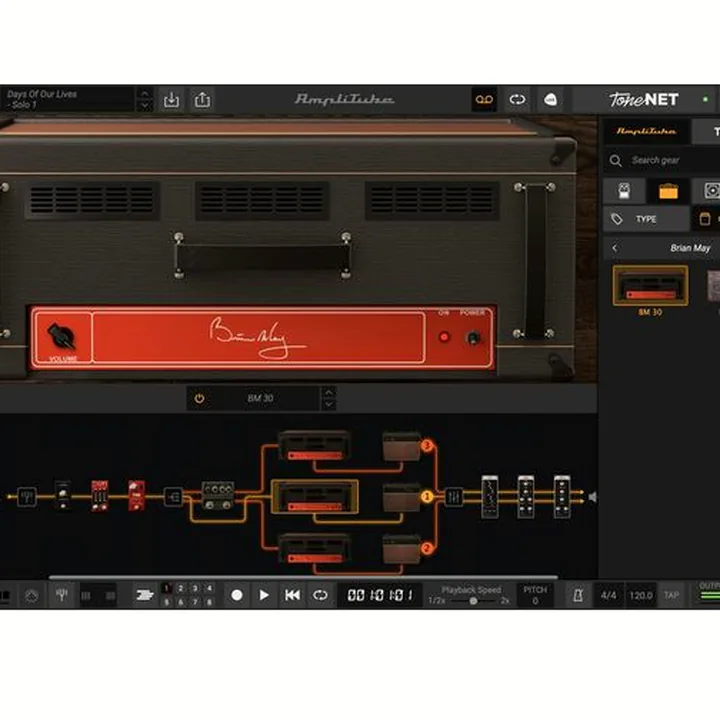Toggle the red ON light on amp
The width and height of the screenshot is (720, 720).
click(x=444, y=338)
